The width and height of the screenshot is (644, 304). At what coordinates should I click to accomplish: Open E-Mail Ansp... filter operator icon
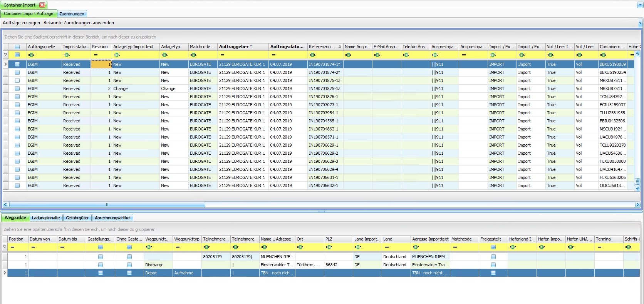point(377,55)
